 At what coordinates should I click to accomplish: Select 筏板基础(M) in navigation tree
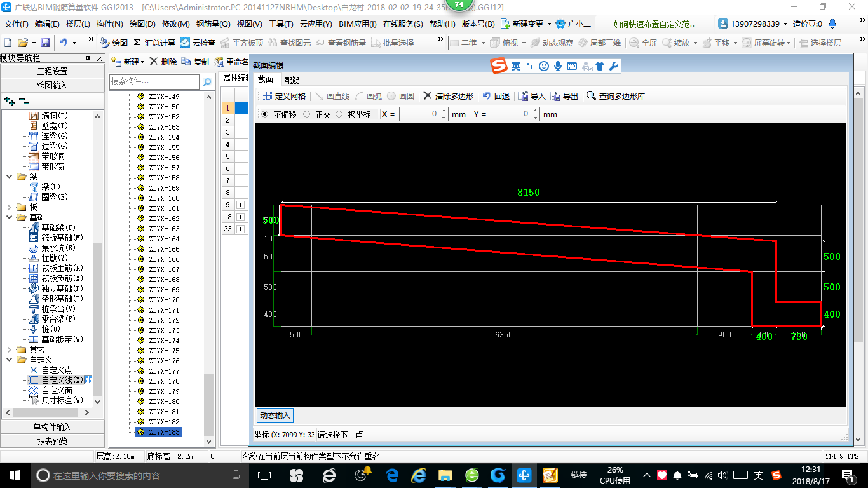pyautogui.click(x=62, y=238)
